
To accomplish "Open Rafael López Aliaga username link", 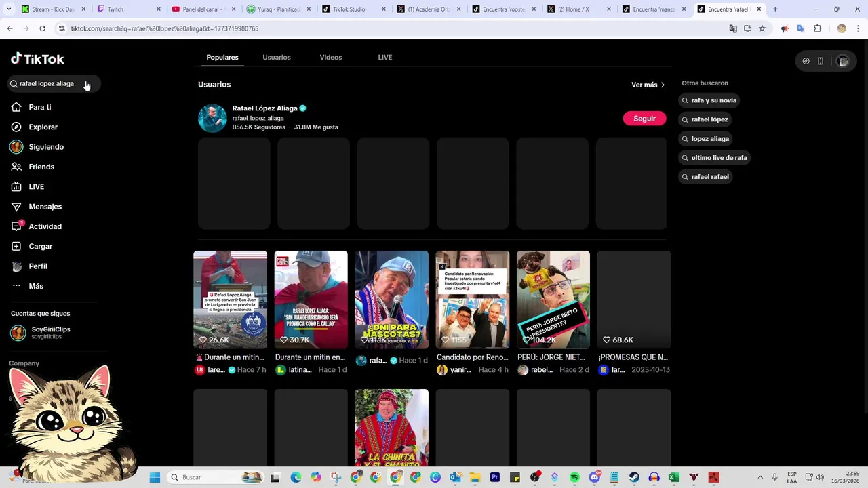I will pos(258,118).
